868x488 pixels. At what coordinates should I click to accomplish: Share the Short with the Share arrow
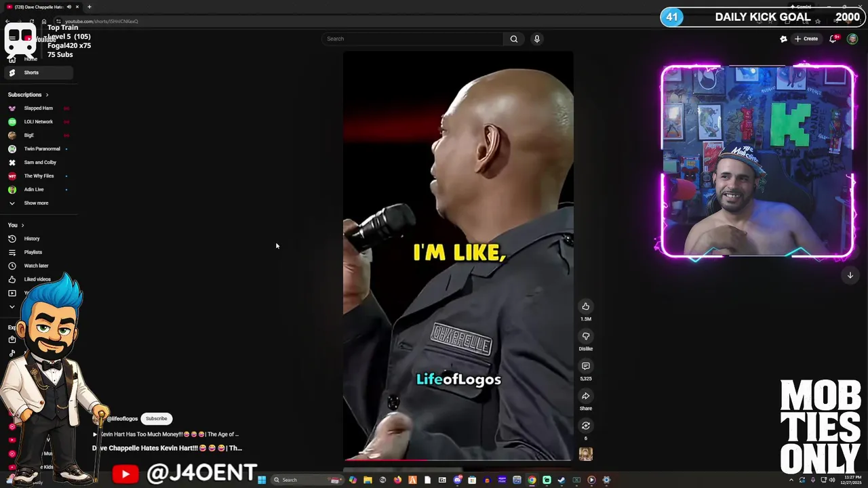(586, 396)
